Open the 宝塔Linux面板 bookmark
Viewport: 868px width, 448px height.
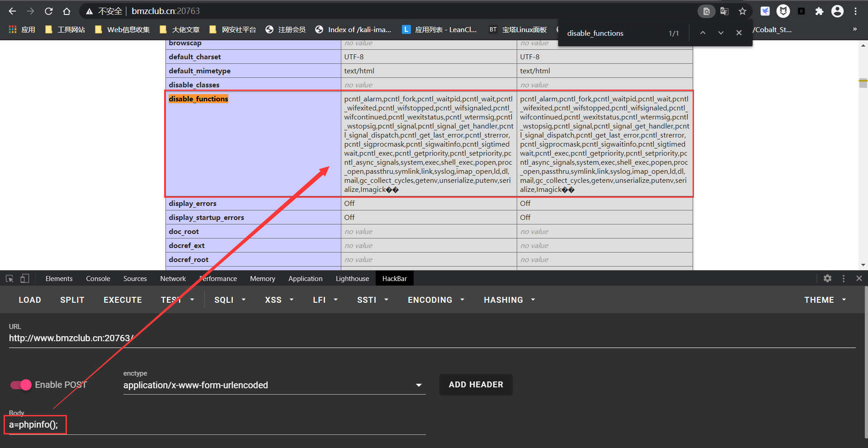tap(518, 29)
